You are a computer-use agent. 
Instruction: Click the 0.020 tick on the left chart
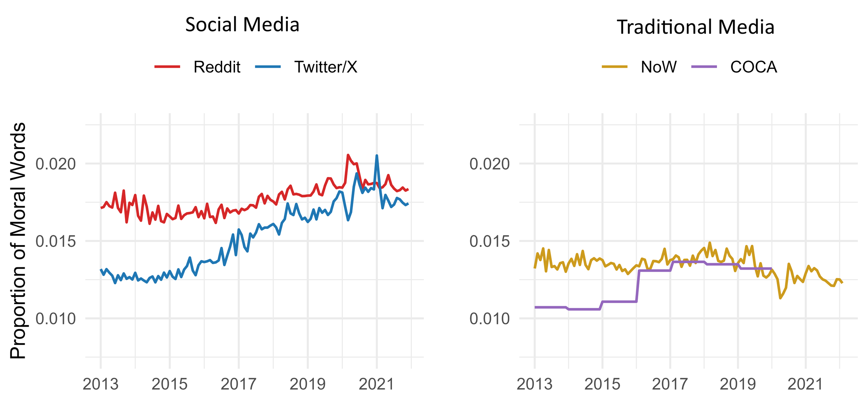[56, 164]
